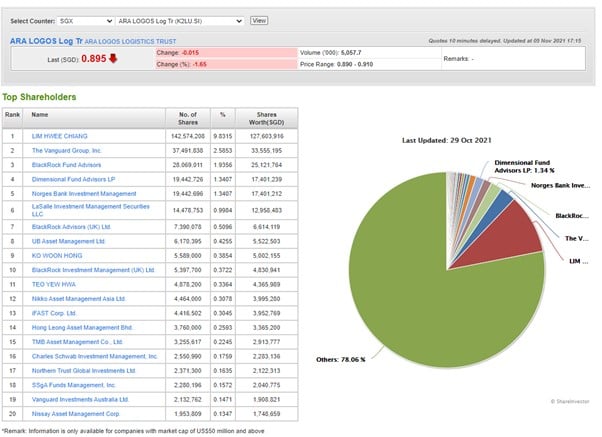The height and width of the screenshot is (437, 602).
Task: Open Northern Trust Global Investments Ltd. link
Action: [x=84, y=371]
